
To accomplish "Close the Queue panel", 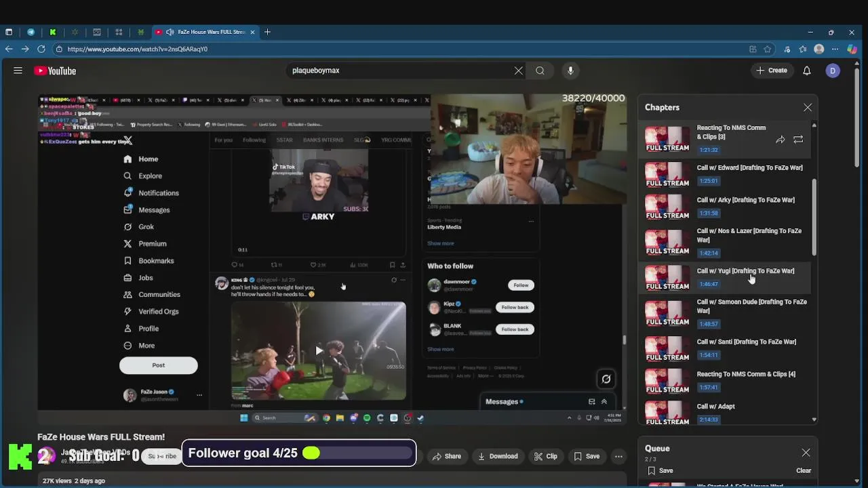I will point(806,453).
